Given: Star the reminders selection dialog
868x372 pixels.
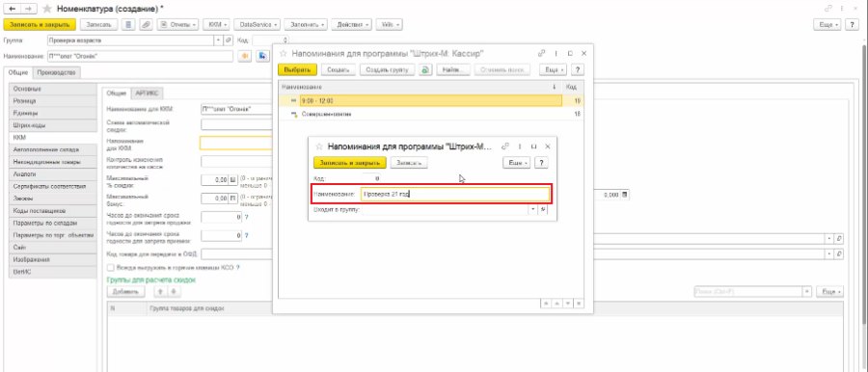Looking at the screenshot, I should (283, 54).
